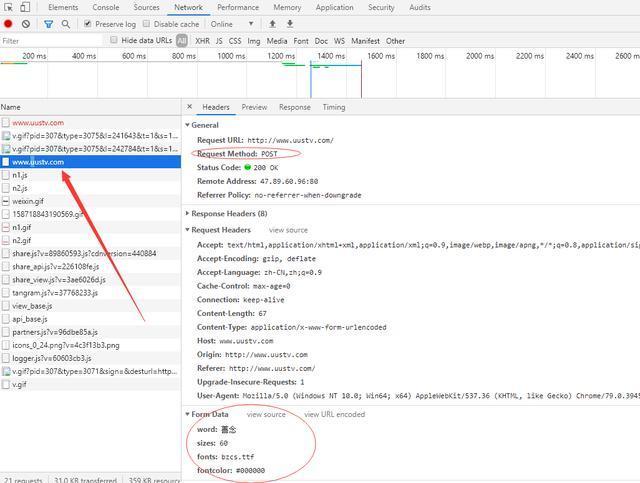Image resolution: width=640 pixels, height=483 pixels.
Task: Switch to the Preview detail tab
Action: pos(254,107)
